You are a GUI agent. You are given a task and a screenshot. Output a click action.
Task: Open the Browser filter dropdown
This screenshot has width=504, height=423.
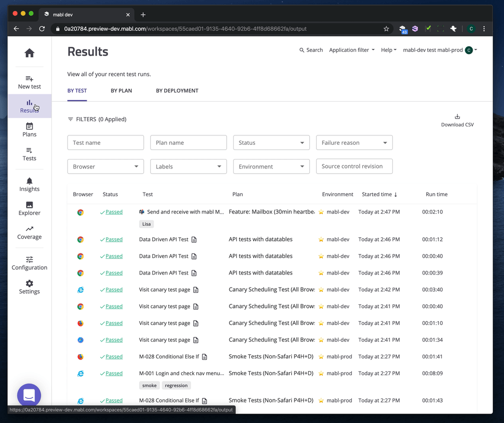coord(106,166)
